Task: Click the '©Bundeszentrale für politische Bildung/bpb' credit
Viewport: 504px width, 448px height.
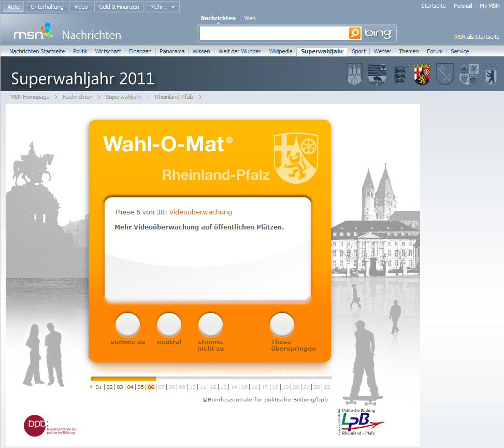Action: coord(265,399)
